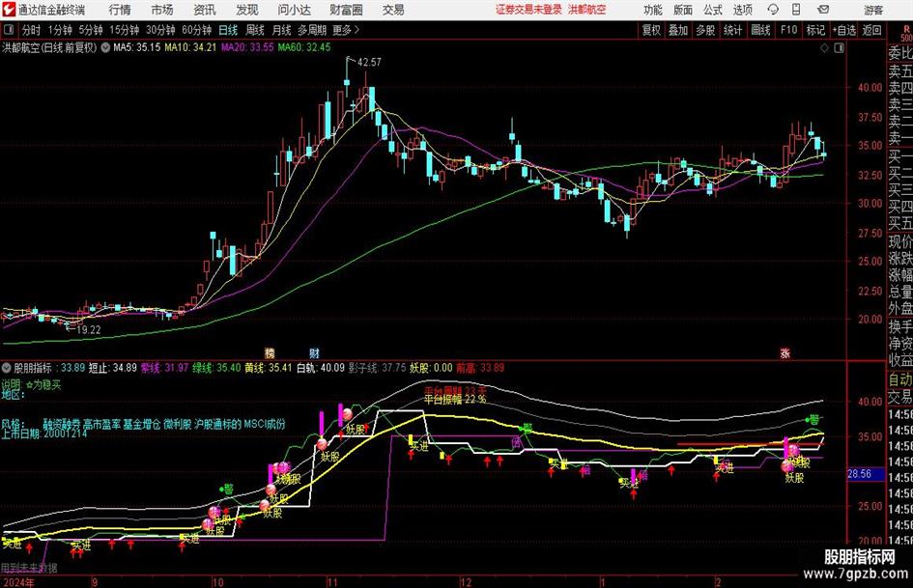Add stock with +自选 button
The width and height of the screenshot is (913, 588).
tap(844, 30)
